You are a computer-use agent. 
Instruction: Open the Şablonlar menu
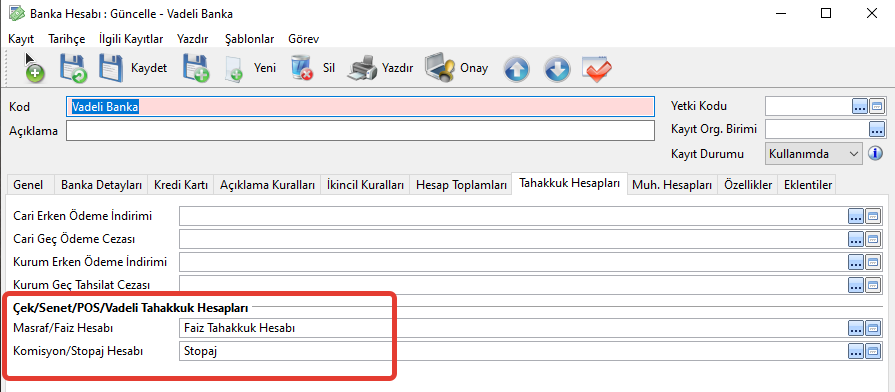click(249, 39)
